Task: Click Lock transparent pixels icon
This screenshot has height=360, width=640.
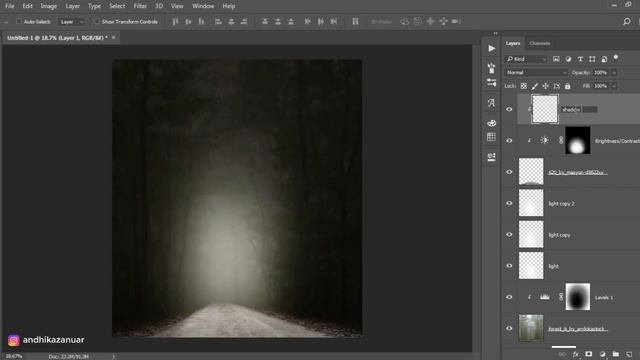Action: coord(524,86)
